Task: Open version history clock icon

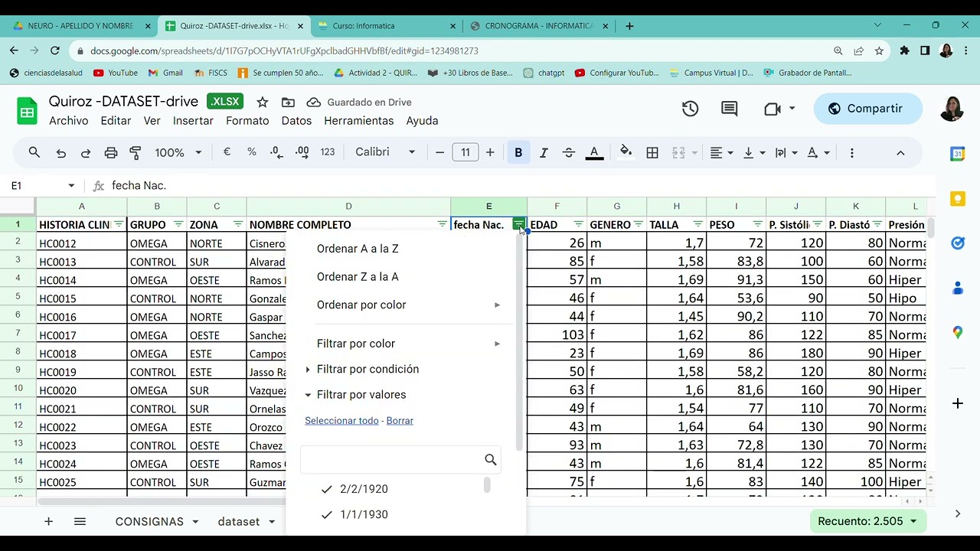Action: [x=690, y=109]
